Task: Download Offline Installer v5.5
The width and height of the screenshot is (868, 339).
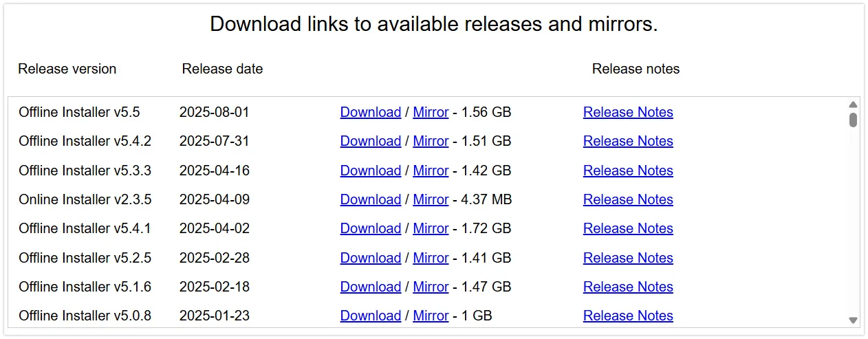Action: 370,112
